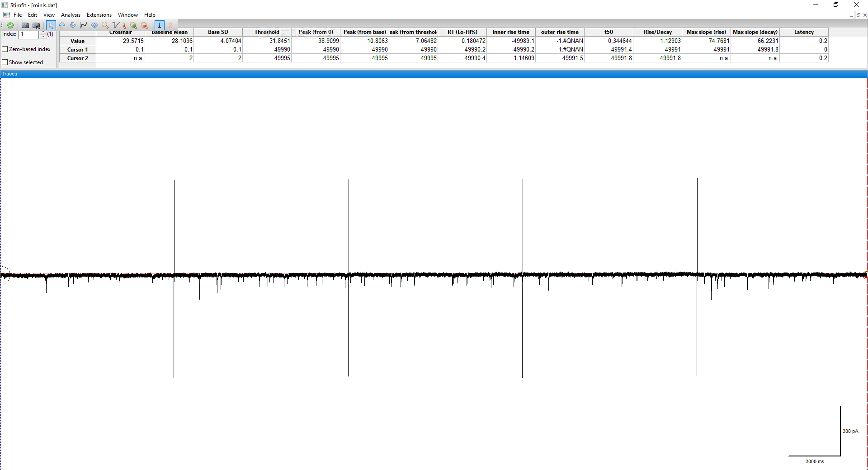Image resolution: width=868 pixels, height=470 pixels.
Task: Click the blue four-way arrows icon
Action: point(94,25)
